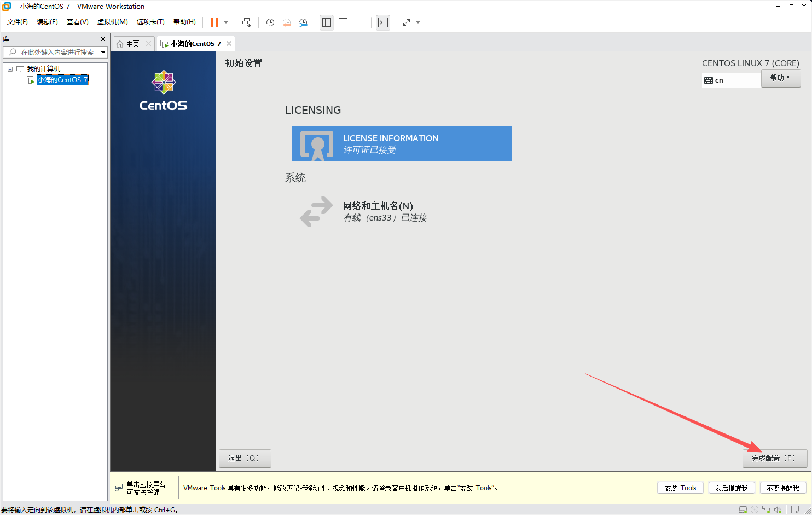812x515 pixels.
Task: Click the stretch guest display icon
Action: (407, 22)
